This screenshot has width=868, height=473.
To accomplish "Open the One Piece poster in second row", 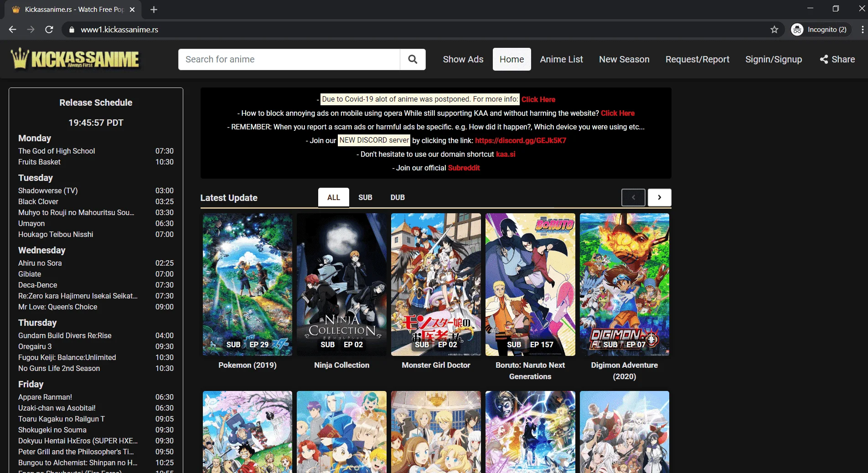I will [248, 432].
